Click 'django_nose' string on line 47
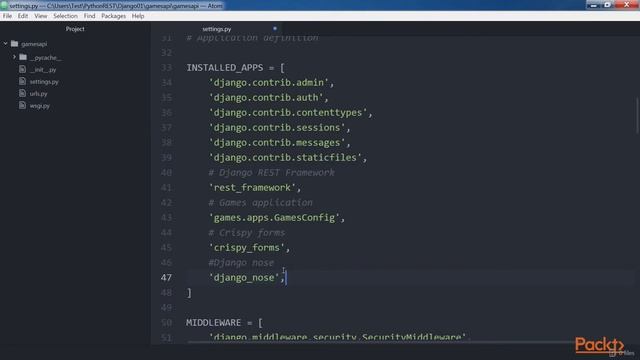This screenshot has width=640, height=360. click(244, 278)
